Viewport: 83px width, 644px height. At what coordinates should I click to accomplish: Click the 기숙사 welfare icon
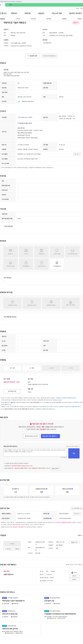click(x=26, y=252)
